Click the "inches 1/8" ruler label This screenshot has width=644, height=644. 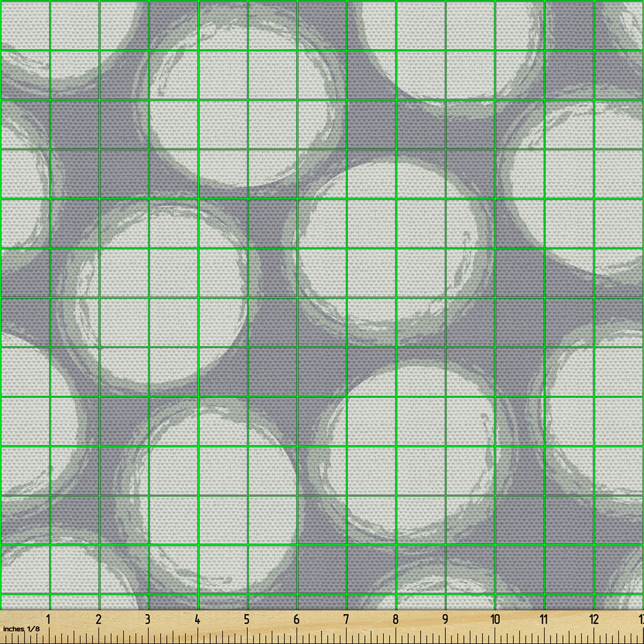(21, 629)
